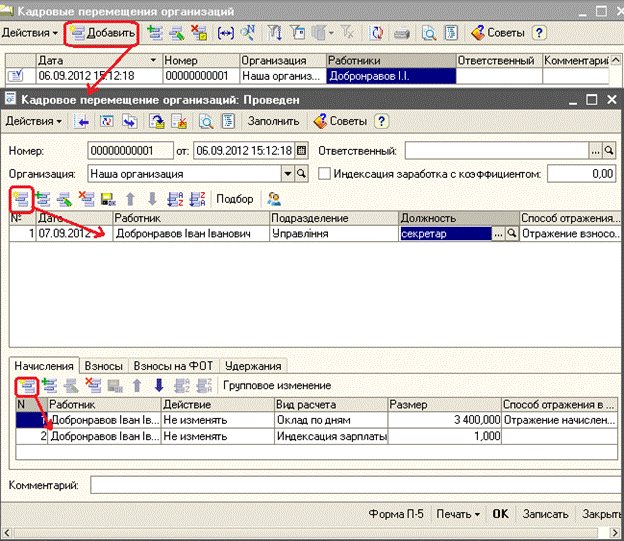624x541 pixels.
Task: Click the add row icon in Начисления toolbar
Action: coord(27,386)
